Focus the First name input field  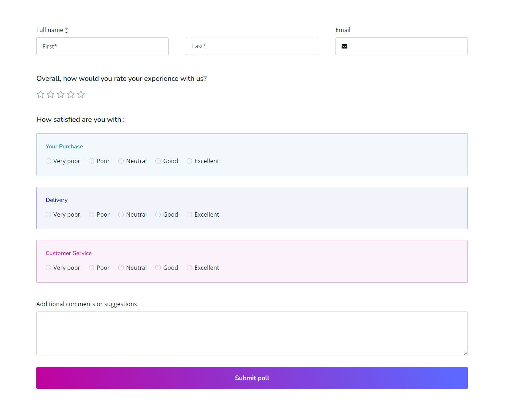click(102, 46)
